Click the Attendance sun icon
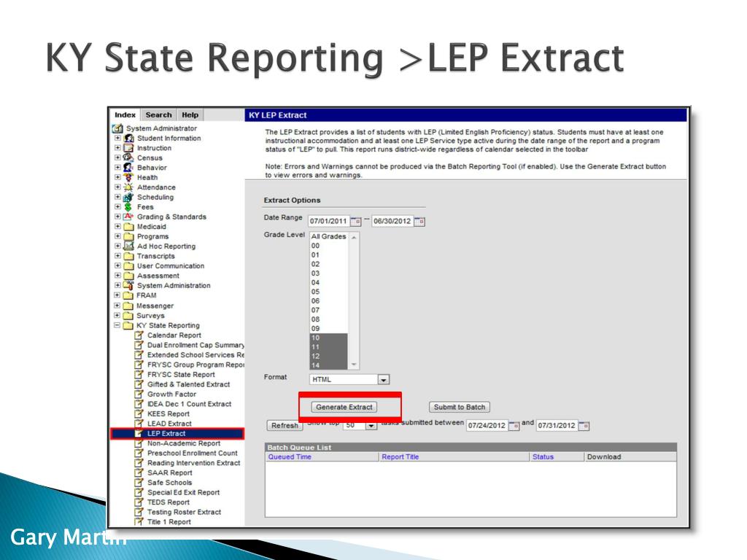Image resolution: width=747 pixels, height=560 pixels. [x=128, y=187]
